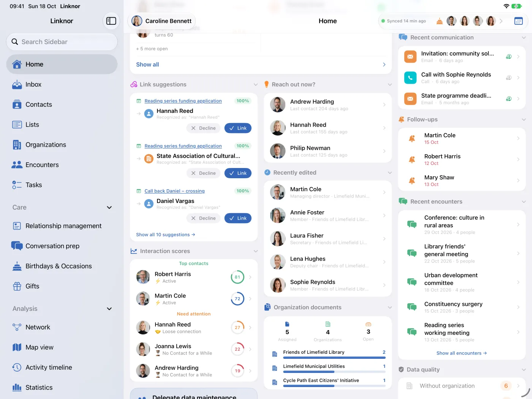Open the calendar icon in header
Image resolution: width=532 pixels, height=399 pixels.
518,21
